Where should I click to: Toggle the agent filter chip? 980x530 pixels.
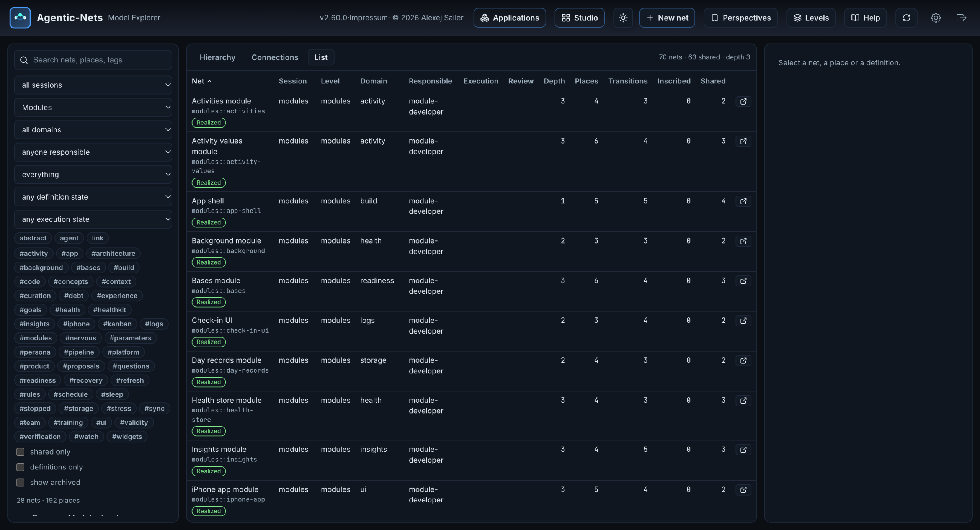tap(69, 238)
